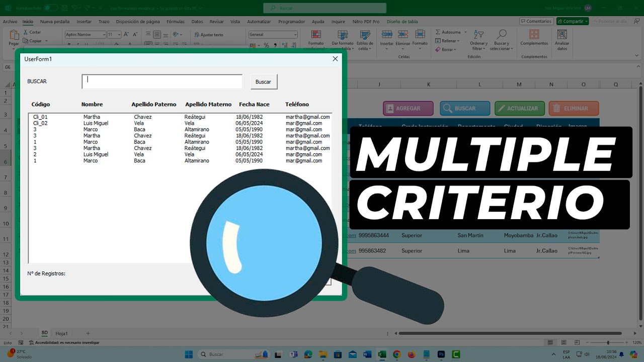644x362 pixels.
Task: Click the sheet's horizontal scrollbar
Action: tap(510, 333)
